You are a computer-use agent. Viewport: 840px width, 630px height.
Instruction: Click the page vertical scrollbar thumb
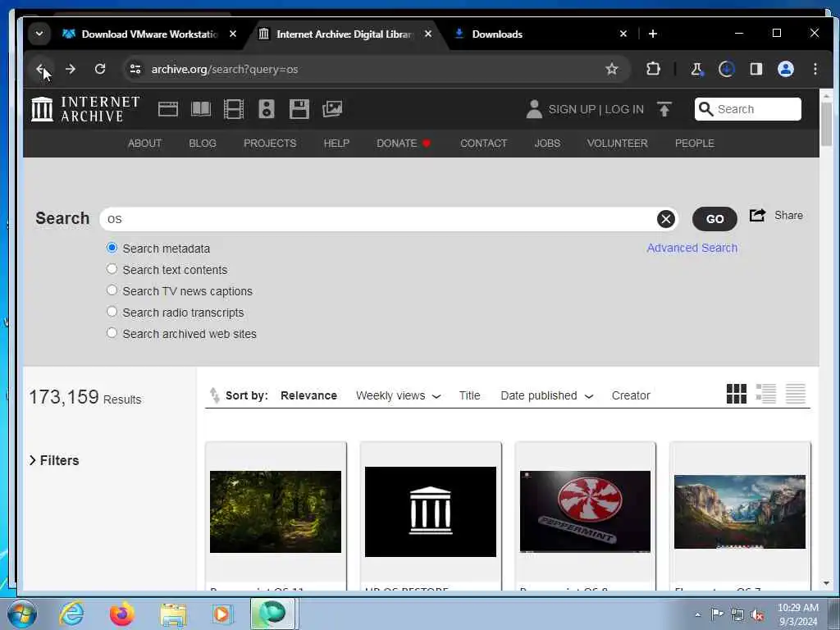tap(826, 125)
